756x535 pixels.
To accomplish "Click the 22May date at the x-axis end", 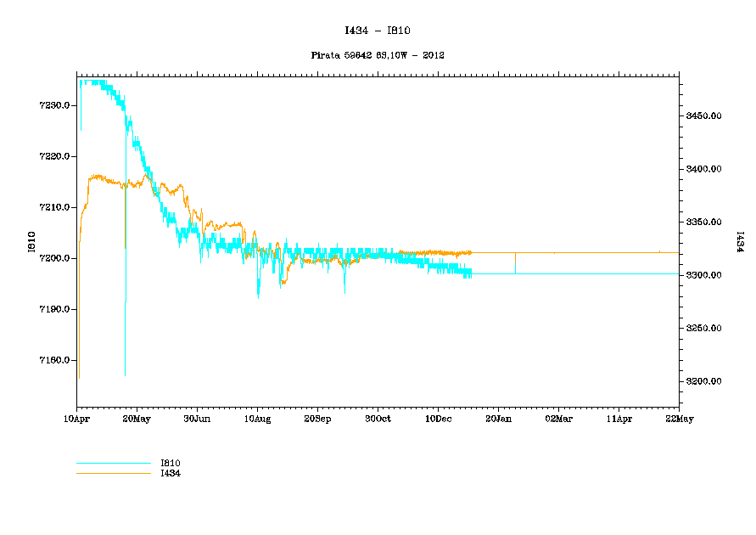I will pos(679,419).
